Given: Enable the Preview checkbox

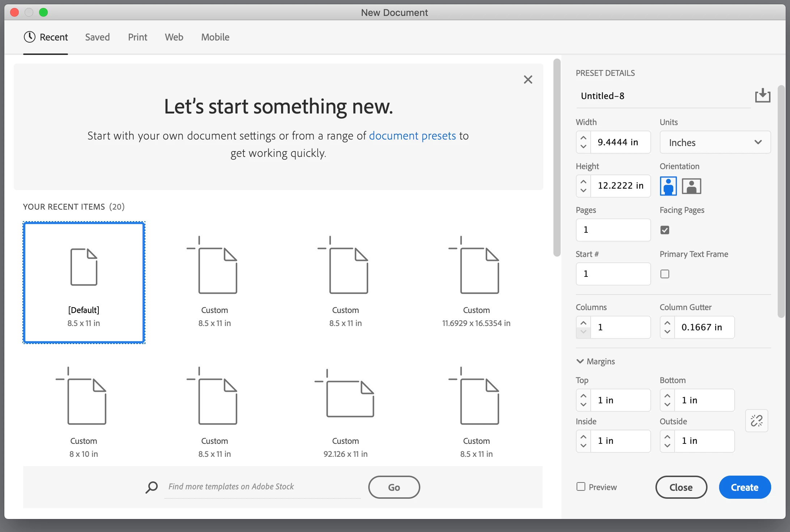Looking at the screenshot, I should pyautogui.click(x=581, y=486).
